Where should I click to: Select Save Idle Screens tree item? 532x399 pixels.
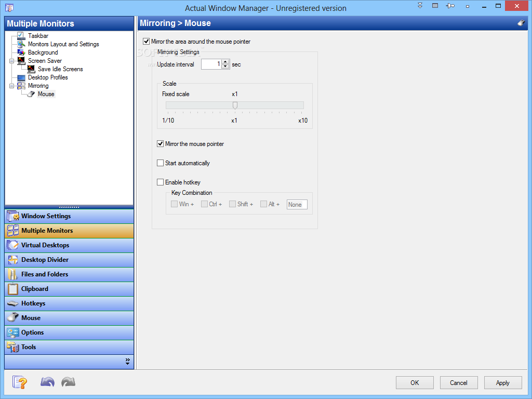point(60,69)
